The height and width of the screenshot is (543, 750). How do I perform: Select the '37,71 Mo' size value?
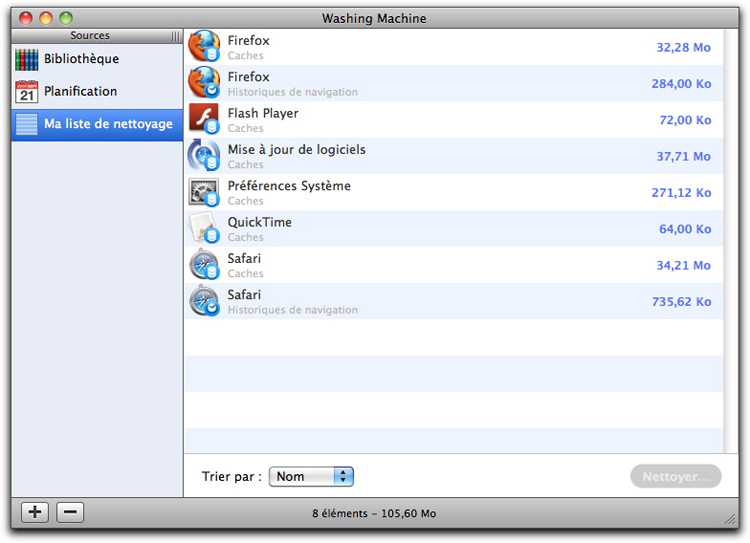[683, 156]
